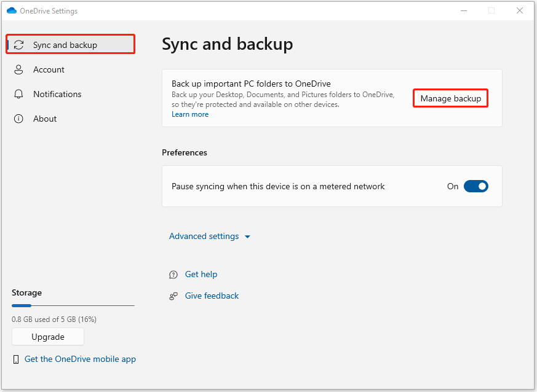
Task: Click the Account person icon
Action: click(18, 69)
